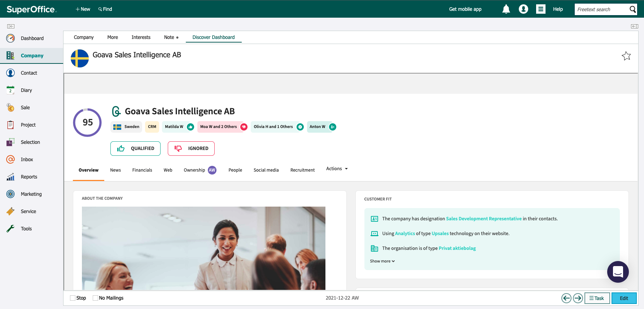Viewport: 644px width, 309px height.
Task: Collapse the navigator sidebar icon
Action: (x=11, y=26)
